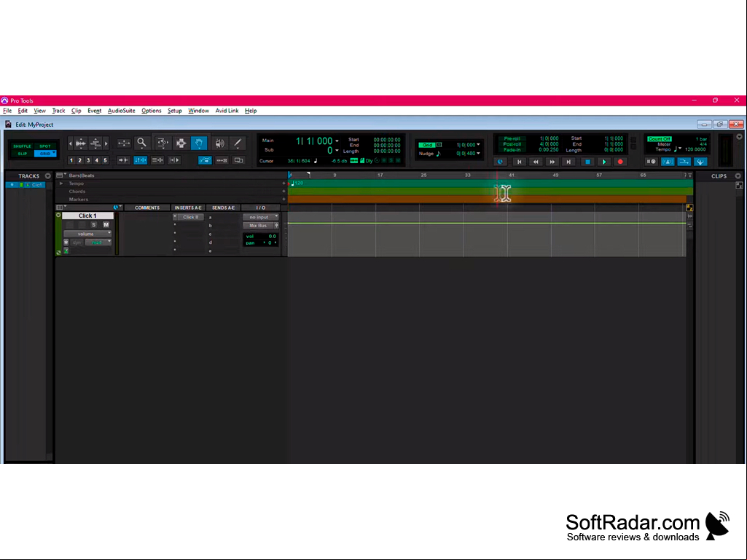
Task: Toggle Insertion Follows Playback
Action: 174,160
